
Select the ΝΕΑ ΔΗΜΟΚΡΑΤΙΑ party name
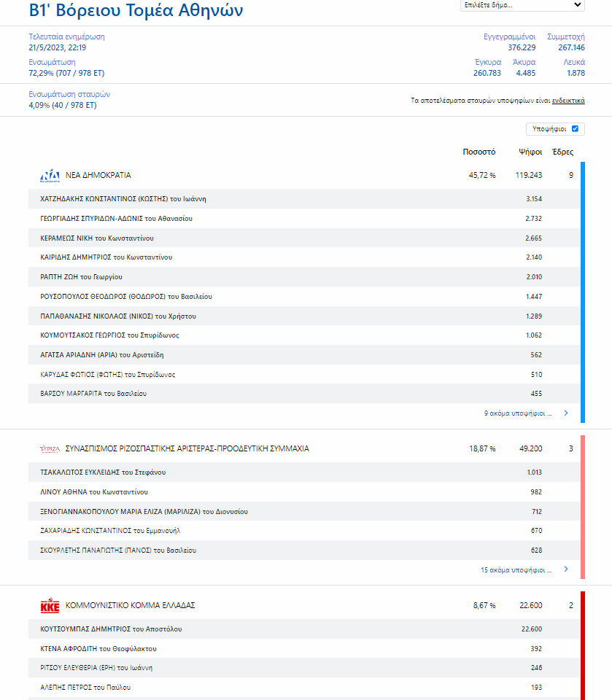pyautogui.click(x=98, y=176)
